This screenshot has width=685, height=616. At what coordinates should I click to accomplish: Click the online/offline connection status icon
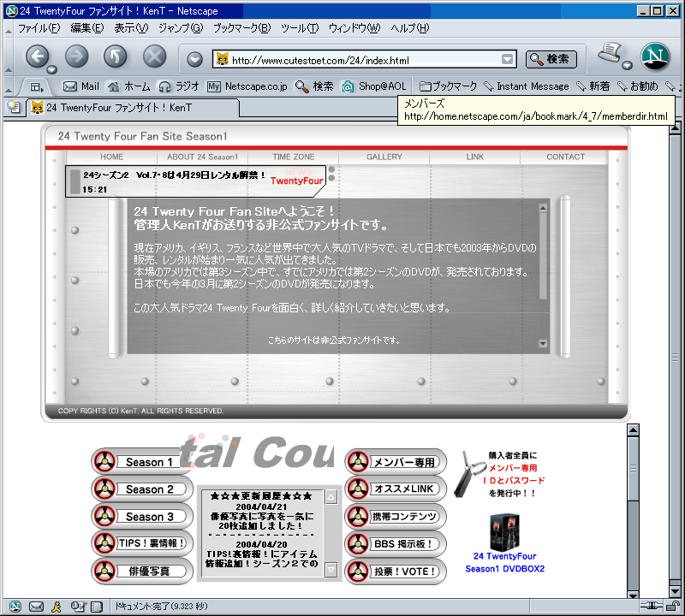(652, 606)
